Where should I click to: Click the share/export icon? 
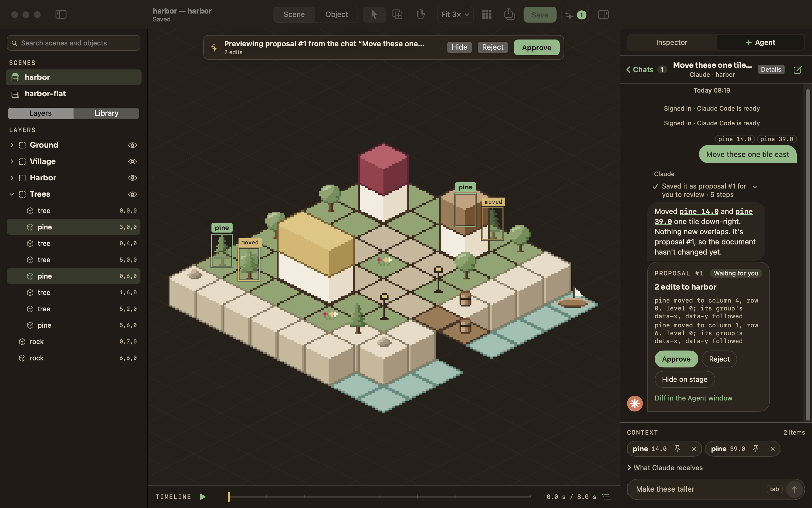[x=509, y=14]
